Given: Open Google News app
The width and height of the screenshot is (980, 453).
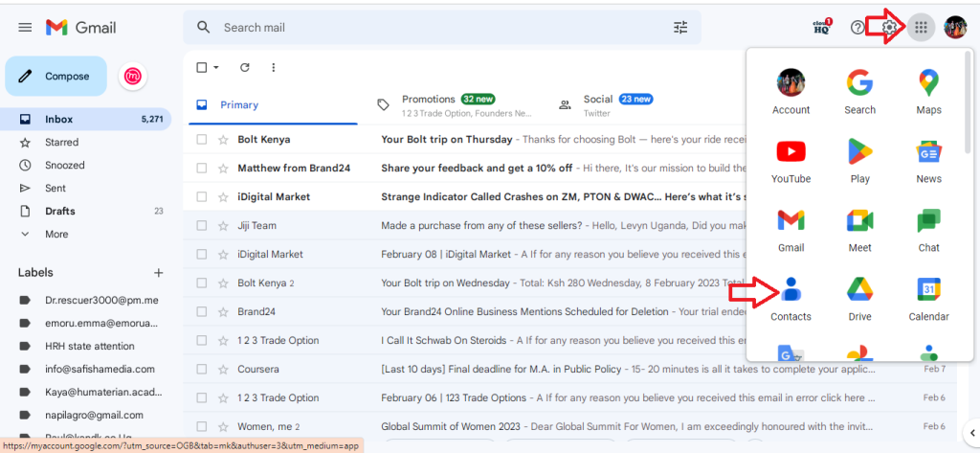Looking at the screenshot, I should (x=928, y=161).
